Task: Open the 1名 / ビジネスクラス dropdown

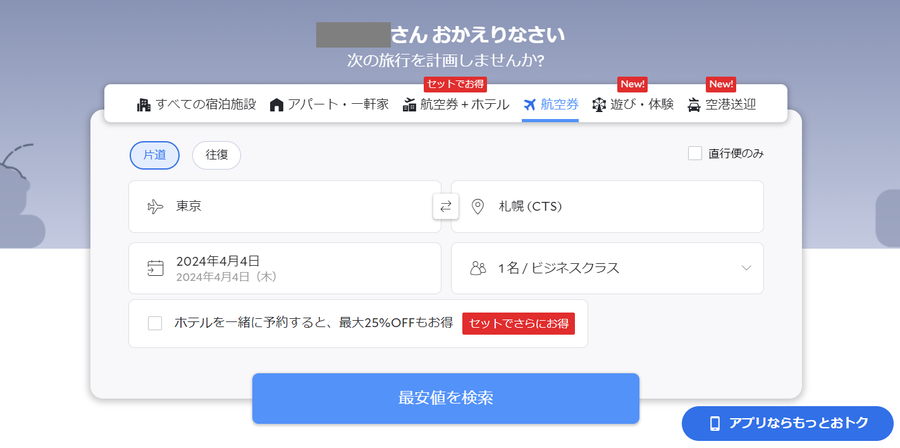Action: pos(607,268)
